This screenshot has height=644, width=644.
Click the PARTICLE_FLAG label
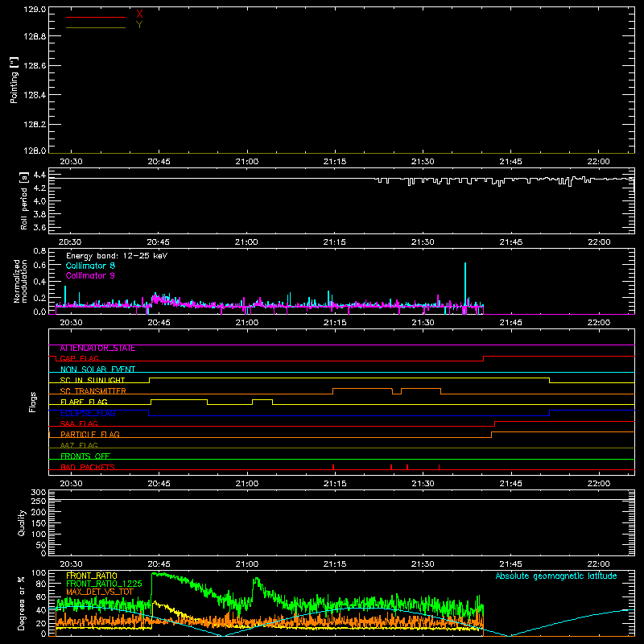point(90,435)
